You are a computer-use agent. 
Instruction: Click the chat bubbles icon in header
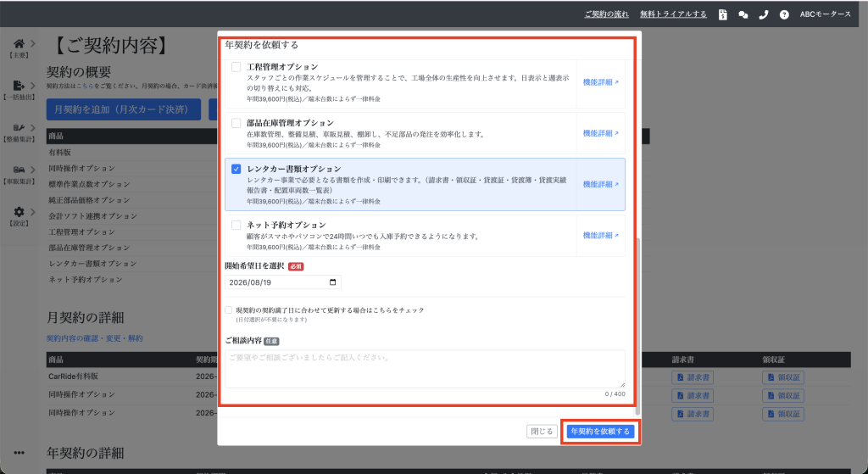743,15
